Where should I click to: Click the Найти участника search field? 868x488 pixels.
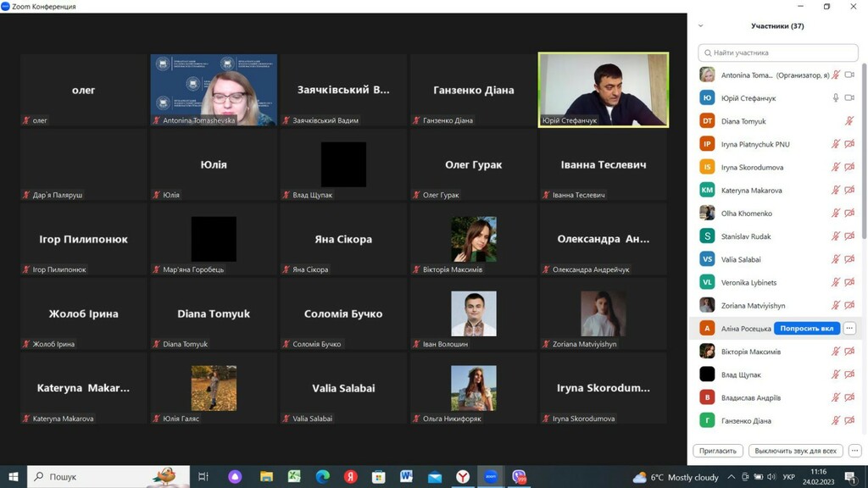coord(778,53)
